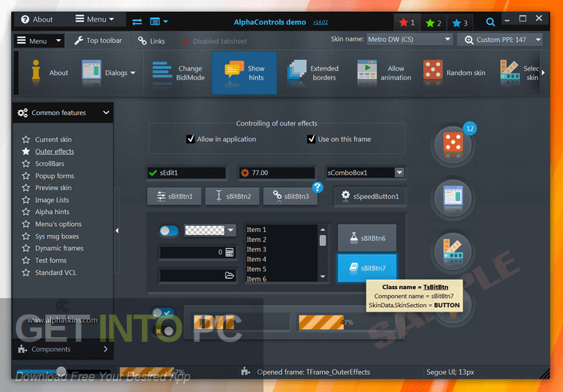Uncheck Use on this frame checkbox
Screen dimensions: 563x392
click(311, 139)
